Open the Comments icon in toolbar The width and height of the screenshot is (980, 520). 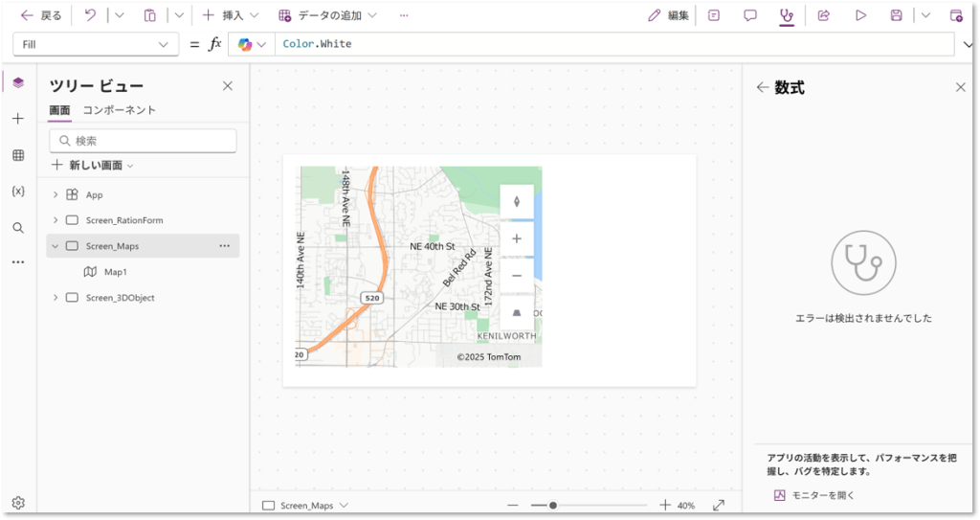click(750, 15)
